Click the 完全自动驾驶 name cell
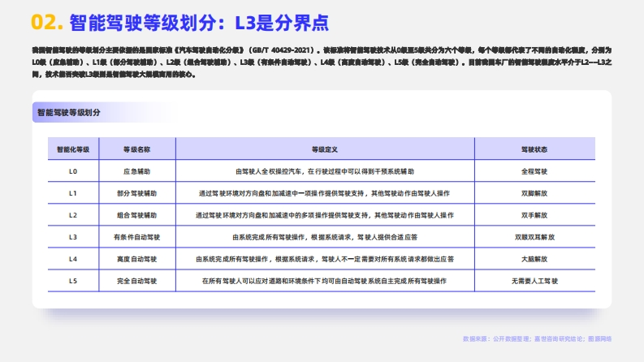The width and height of the screenshot is (644, 362). [x=136, y=281]
